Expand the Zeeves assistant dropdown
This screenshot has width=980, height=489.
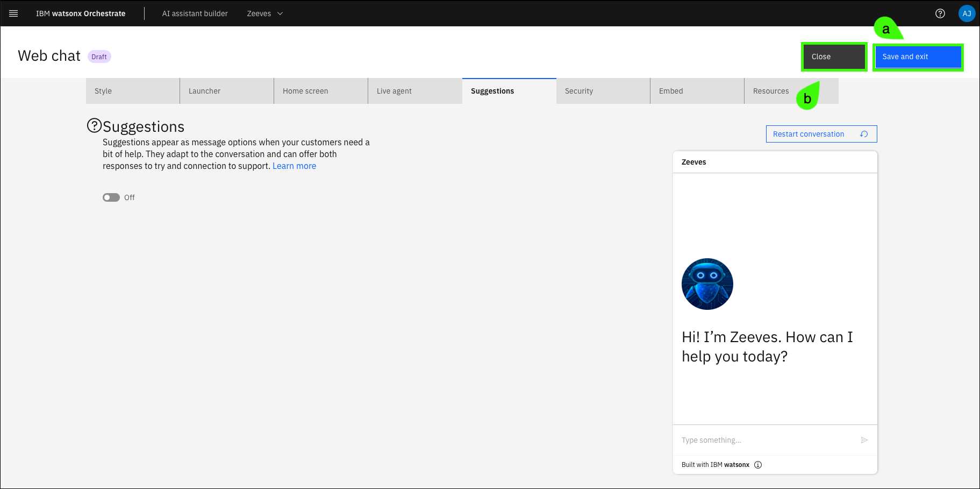click(264, 13)
